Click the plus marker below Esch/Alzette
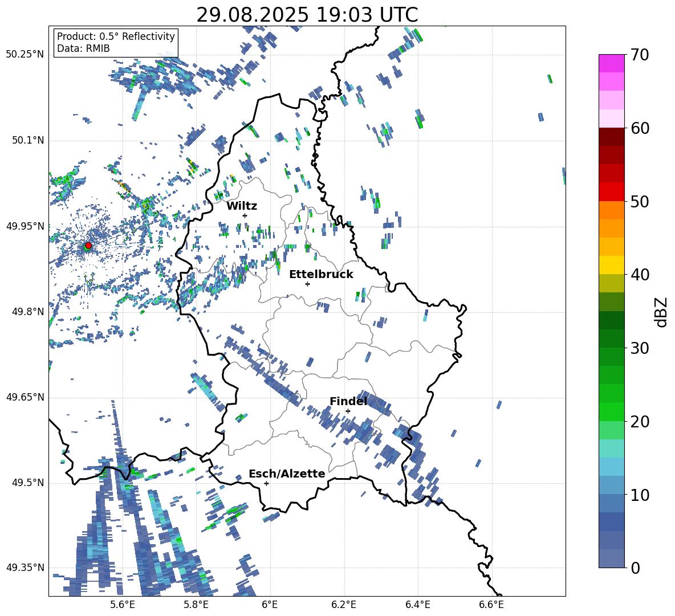 [x=266, y=483]
